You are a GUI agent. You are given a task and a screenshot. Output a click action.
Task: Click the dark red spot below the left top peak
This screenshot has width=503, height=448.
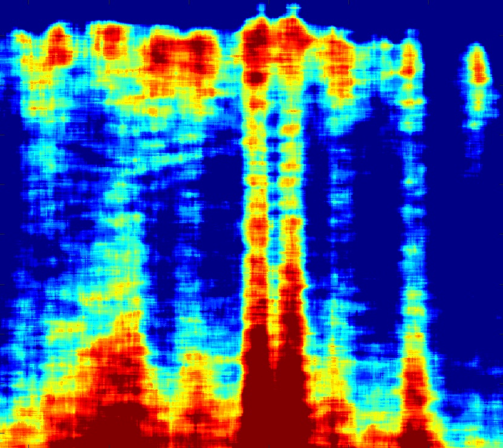(x=256, y=77)
